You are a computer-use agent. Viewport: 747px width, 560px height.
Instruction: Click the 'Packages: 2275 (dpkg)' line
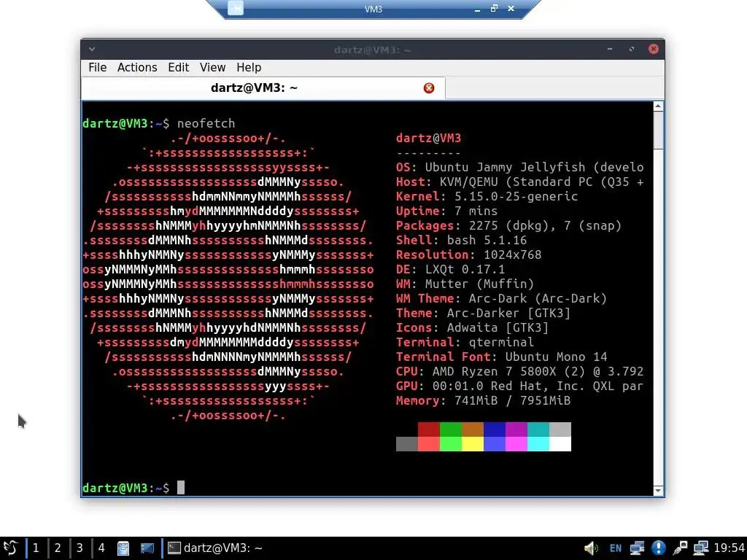point(508,226)
